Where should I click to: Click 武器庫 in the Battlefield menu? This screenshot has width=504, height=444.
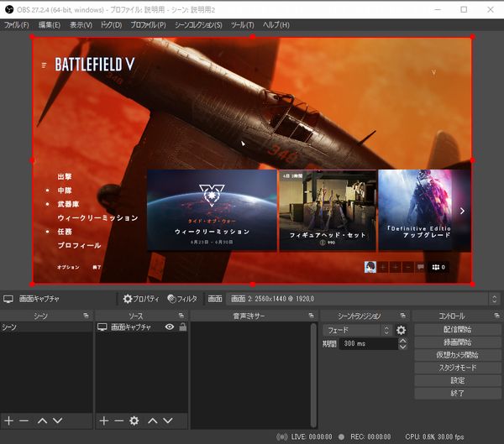click(68, 204)
